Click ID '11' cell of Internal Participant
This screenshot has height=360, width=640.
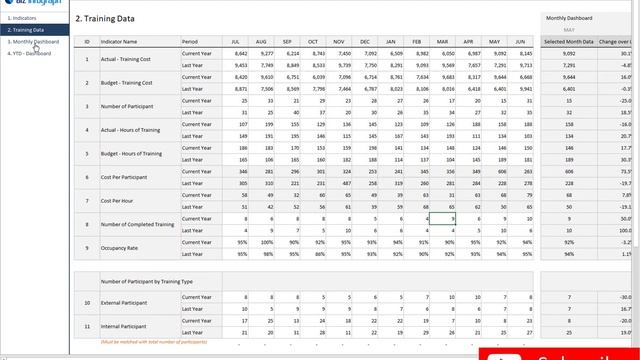87,327
